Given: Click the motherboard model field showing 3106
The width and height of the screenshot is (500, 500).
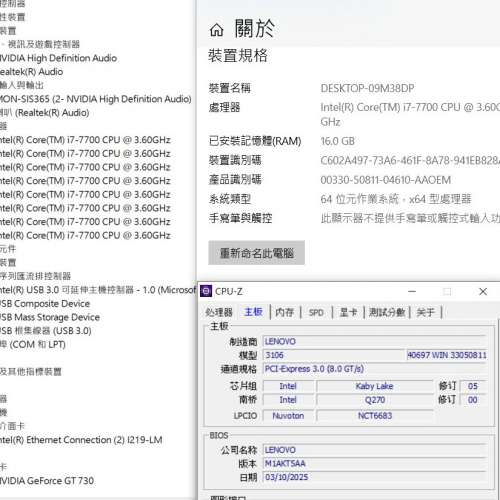Looking at the screenshot, I should point(334,355).
